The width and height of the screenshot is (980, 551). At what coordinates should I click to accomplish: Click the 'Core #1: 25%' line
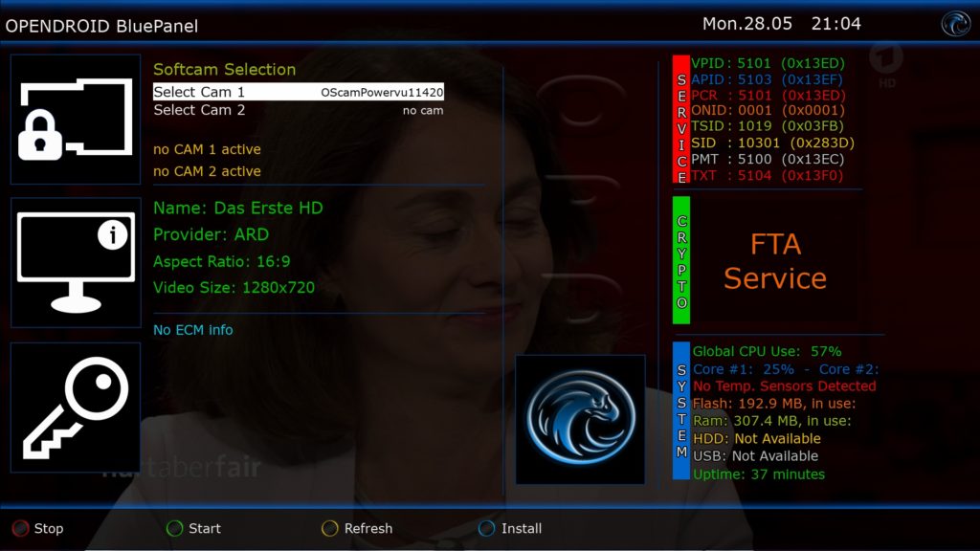786,369
